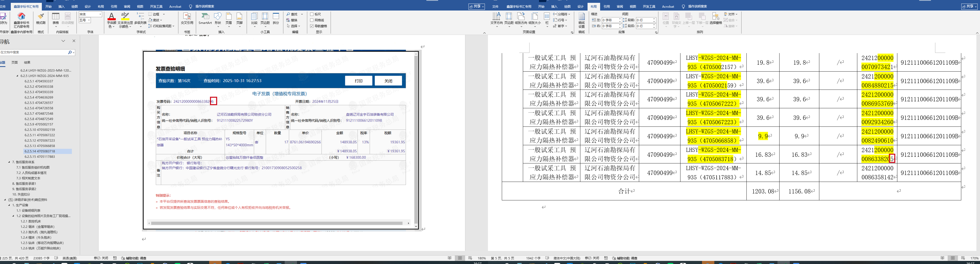This screenshot has width=980, height=264.
Task: Click the 拆分 split window icon
Action: click(276, 18)
